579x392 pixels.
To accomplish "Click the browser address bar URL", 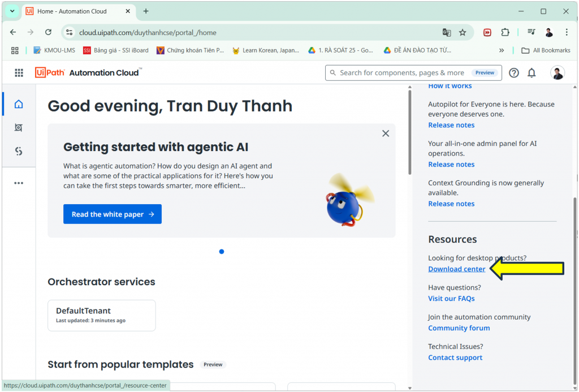I will pyautogui.click(x=148, y=32).
